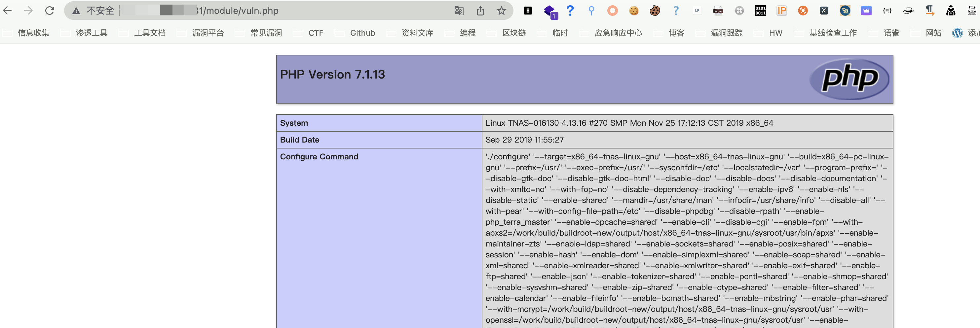This screenshot has height=328, width=980.
Task: Open the incognito mask extension icon
Action: [x=718, y=11]
